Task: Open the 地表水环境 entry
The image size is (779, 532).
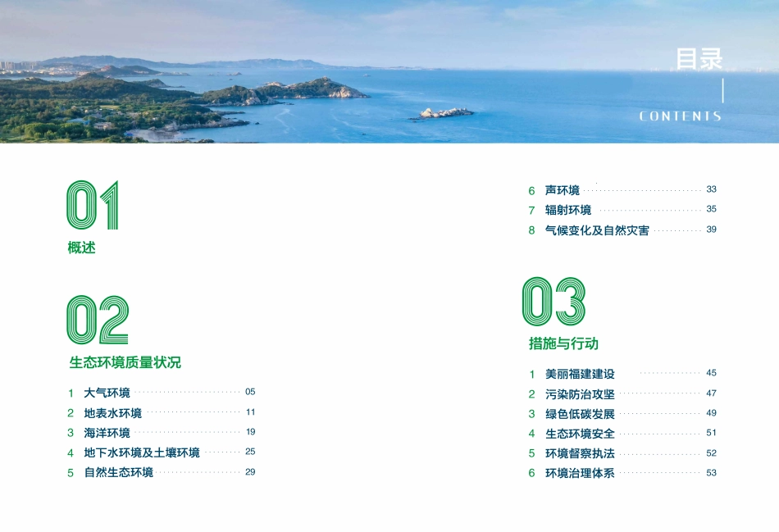Action: tap(113, 413)
